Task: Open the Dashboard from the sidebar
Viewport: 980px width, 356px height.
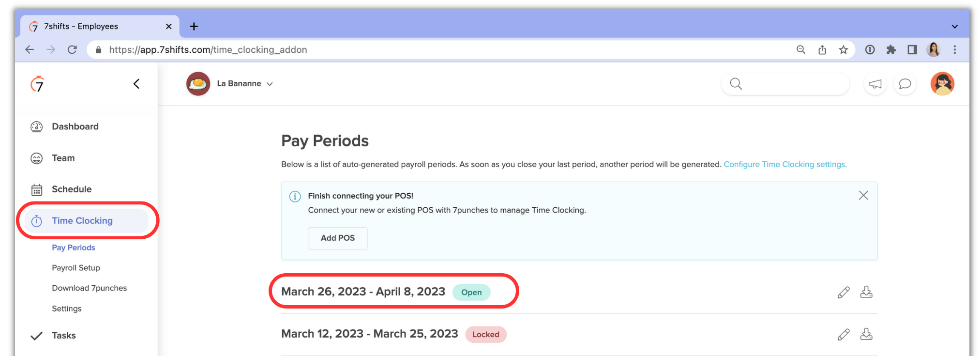Action: click(x=75, y=126)
